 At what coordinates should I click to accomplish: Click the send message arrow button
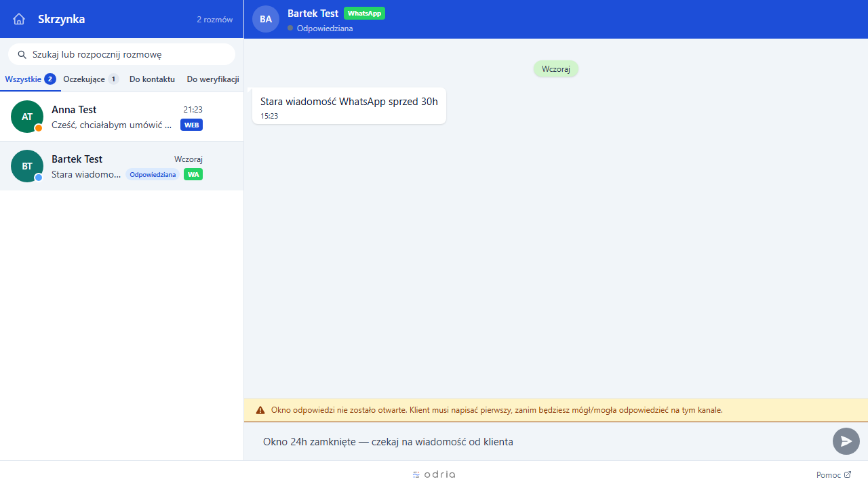click(x=846, y=441)
